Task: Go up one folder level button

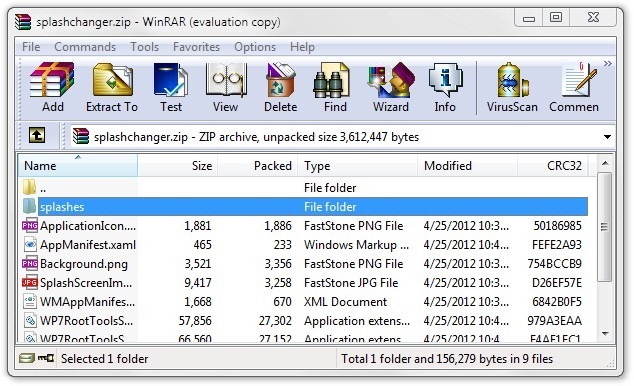Action: click(37, 135)
